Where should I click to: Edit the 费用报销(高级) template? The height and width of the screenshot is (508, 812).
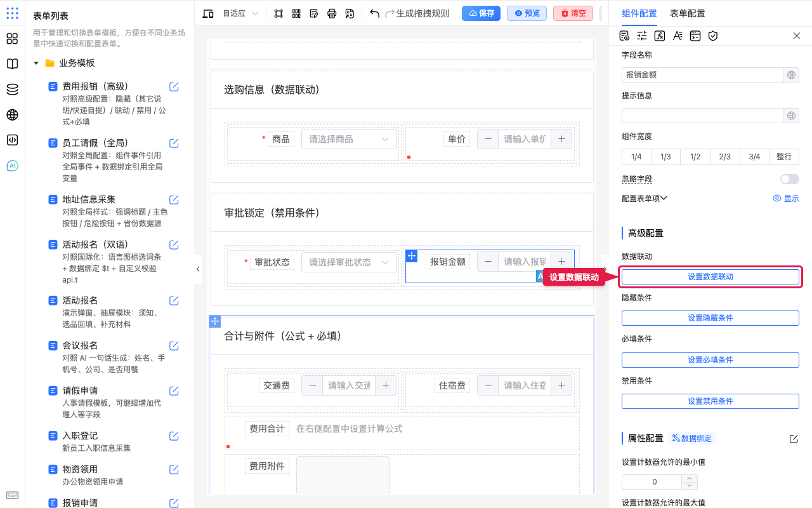point(174,86)
